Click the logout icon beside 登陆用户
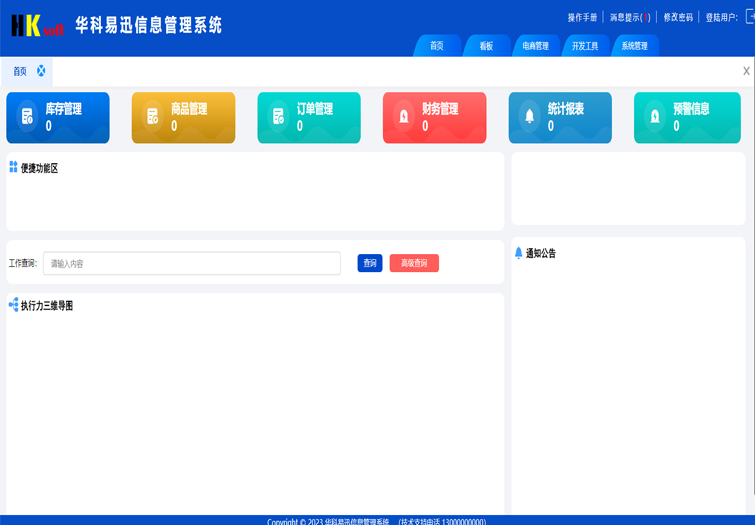This screenshot has width=755, height=525. pos(750,17)
